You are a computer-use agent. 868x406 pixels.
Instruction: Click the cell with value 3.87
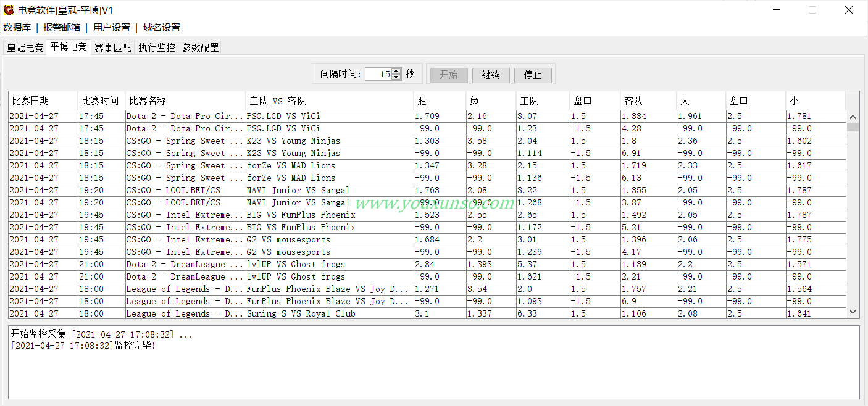[648, 202]
